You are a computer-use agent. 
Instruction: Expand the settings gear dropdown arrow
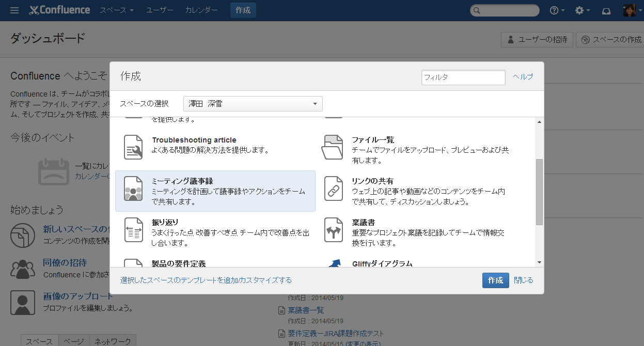589,11
